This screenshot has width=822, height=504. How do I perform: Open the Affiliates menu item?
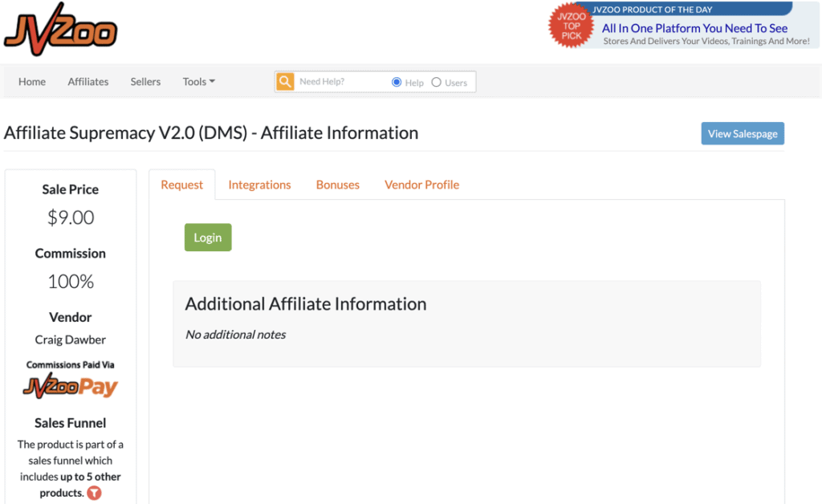tap(88, 82)
